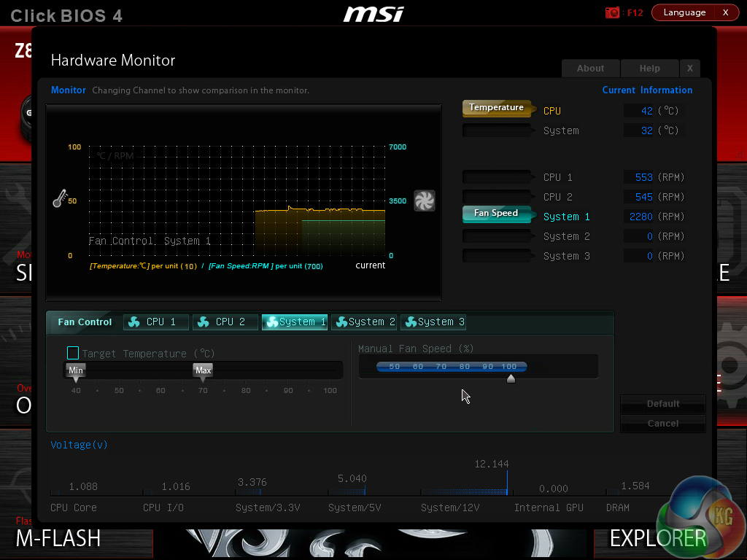The width and height of the screenshot is (747, 560).
Task: Open the Language button
Action: point(684,12)
